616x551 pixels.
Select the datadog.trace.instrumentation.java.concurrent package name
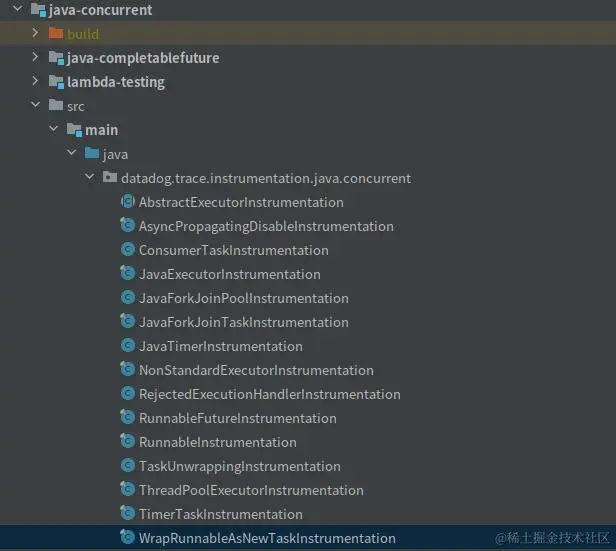coord(266,179)
